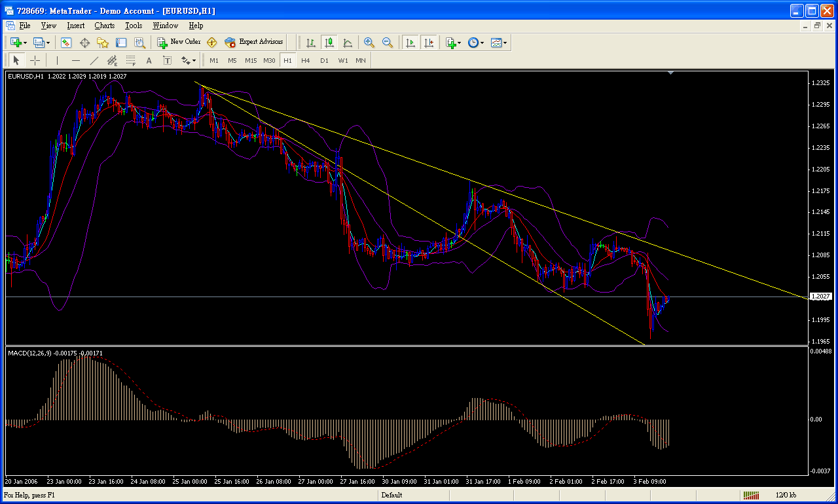
Task: Restore the inner chart window
Action: (x=818, y=26)
